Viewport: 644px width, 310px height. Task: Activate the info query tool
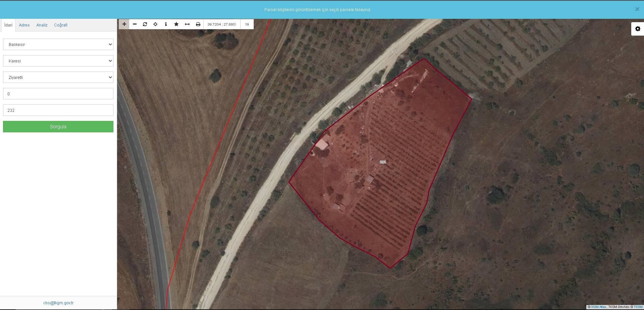click(166, 24)
